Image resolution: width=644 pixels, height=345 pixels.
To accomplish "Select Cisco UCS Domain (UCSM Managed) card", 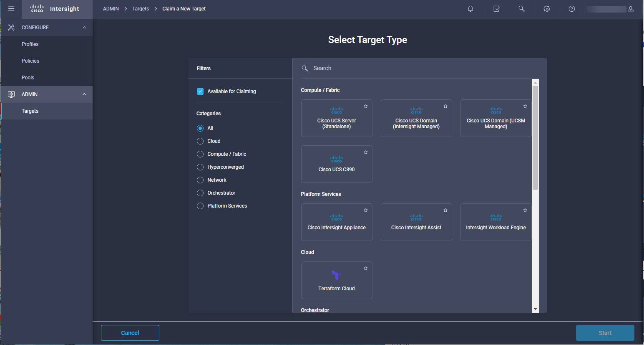I will tap(496, 118).
